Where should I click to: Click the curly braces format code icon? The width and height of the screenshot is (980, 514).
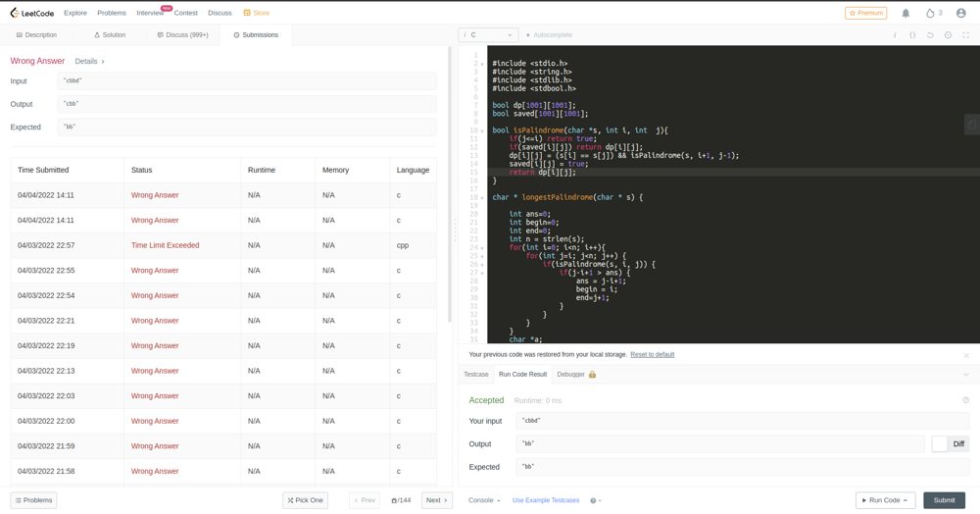tap(912, 35)
